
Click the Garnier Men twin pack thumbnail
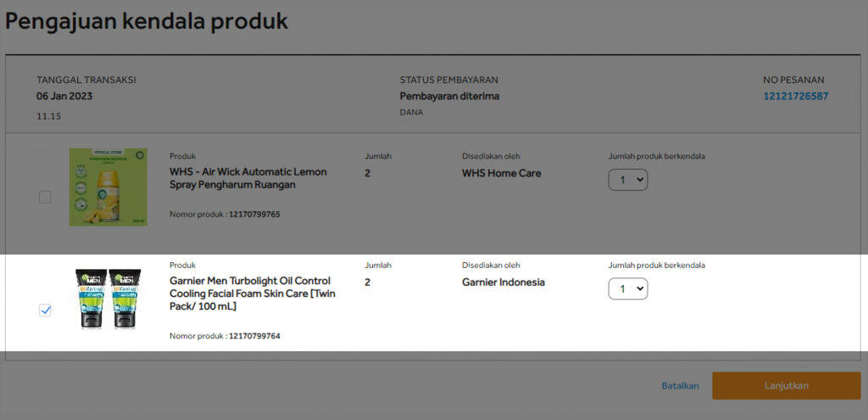108,300
